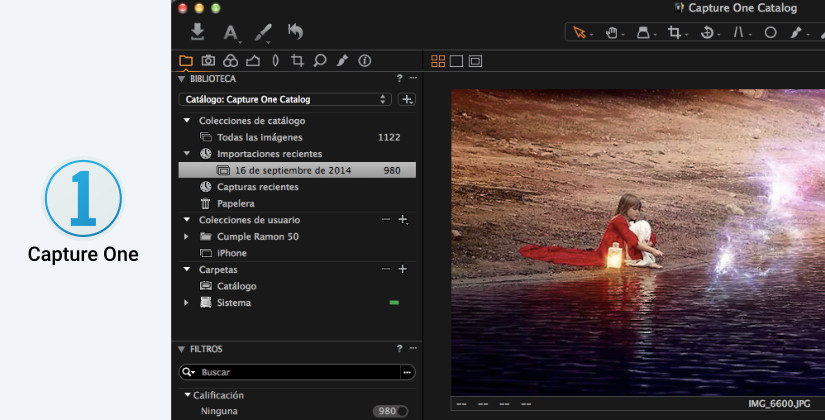Open the Catálogo selector dropdown
Image resolution: width=825 pixels, height=420 pixels.
[x=287, y=100]
